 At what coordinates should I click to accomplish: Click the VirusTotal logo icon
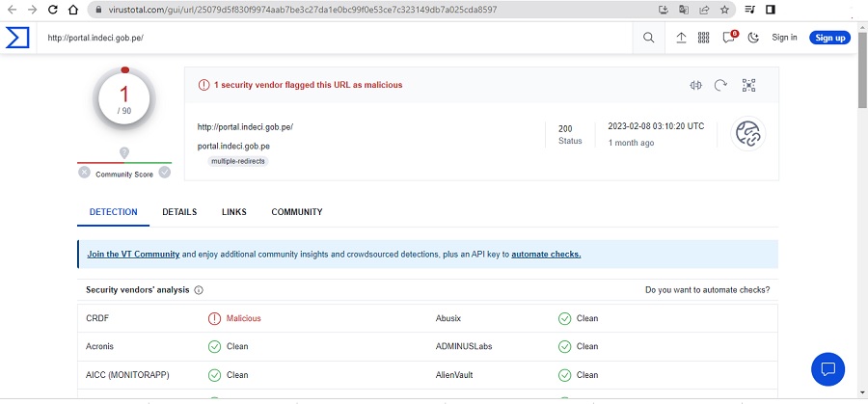point(17,38)
